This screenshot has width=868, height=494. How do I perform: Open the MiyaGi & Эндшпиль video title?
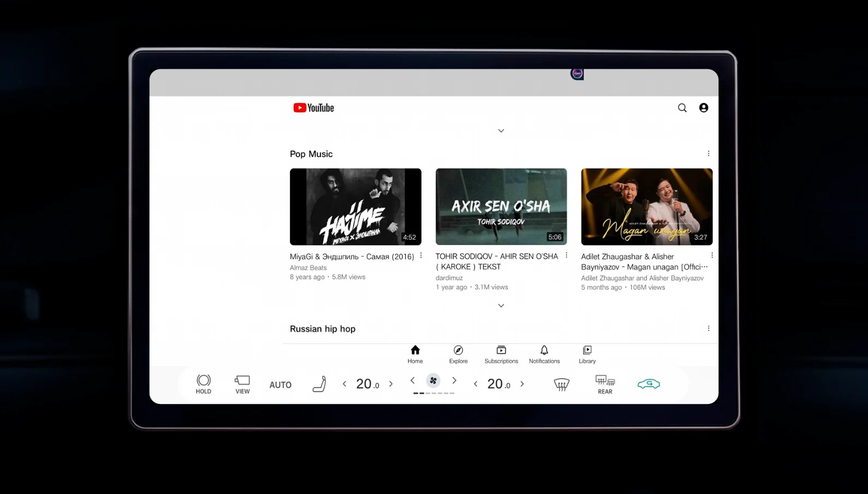(x=352, y=257)
